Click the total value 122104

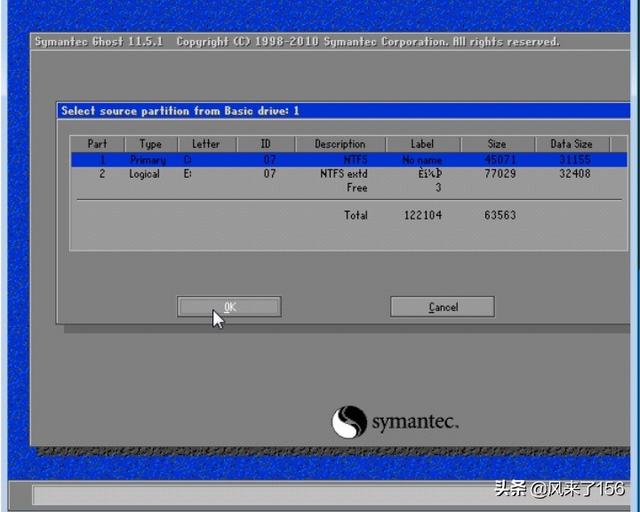click(x=423, y=215)
